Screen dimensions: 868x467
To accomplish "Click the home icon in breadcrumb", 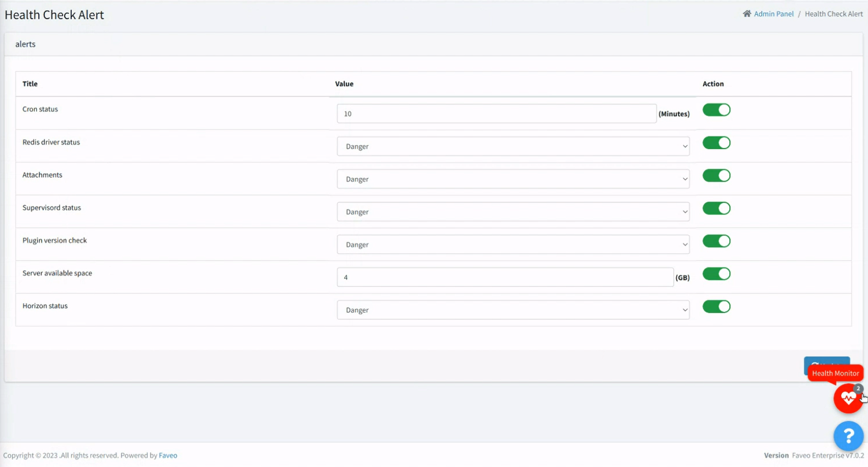I will [x=747, y=14].
